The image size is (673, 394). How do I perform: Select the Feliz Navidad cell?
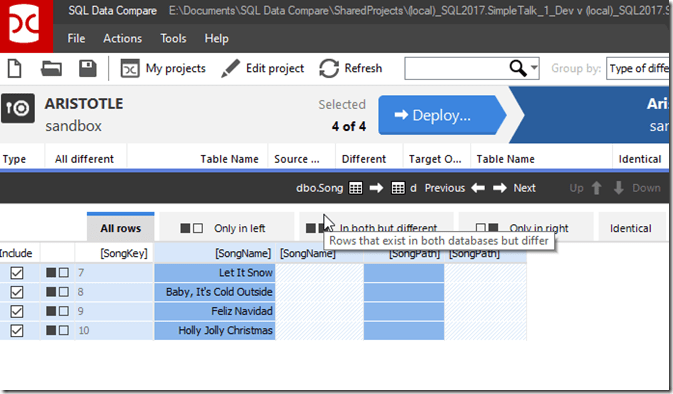tap(215, 311)
